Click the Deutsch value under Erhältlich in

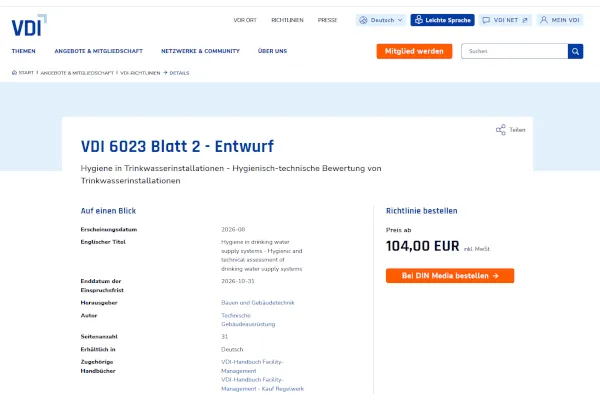(232, 349)
